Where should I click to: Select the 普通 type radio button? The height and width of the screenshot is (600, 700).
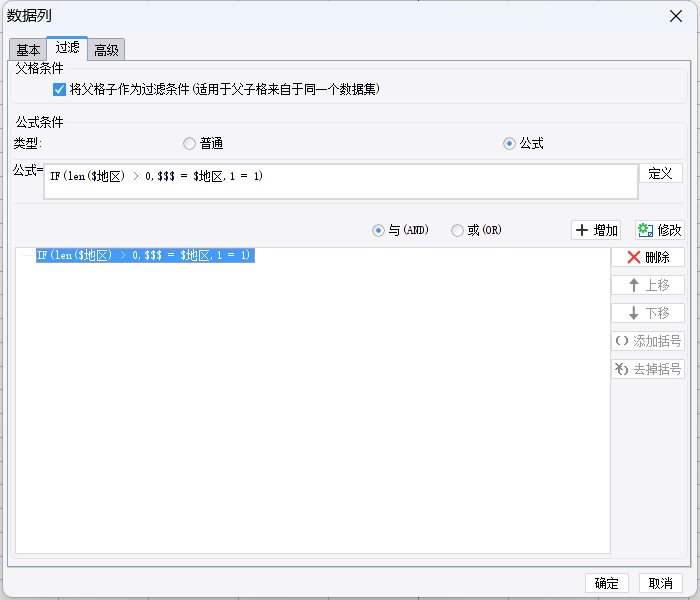click(x=189, y=143)
